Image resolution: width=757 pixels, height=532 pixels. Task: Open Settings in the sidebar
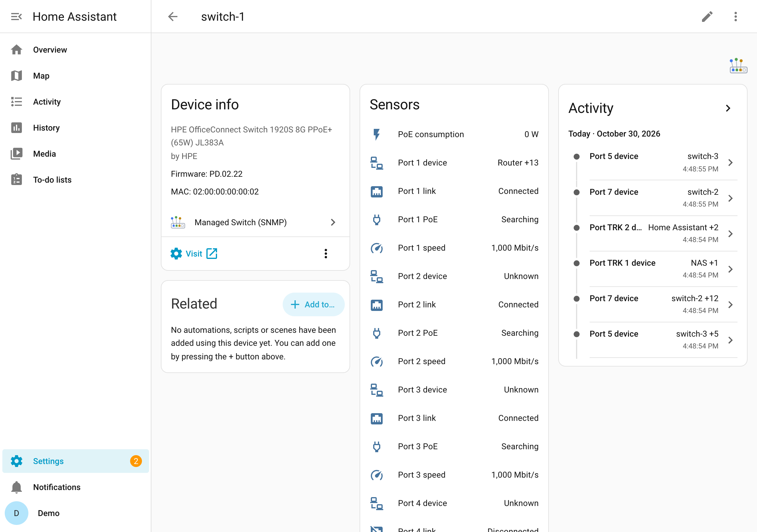(x=75, y=461)
